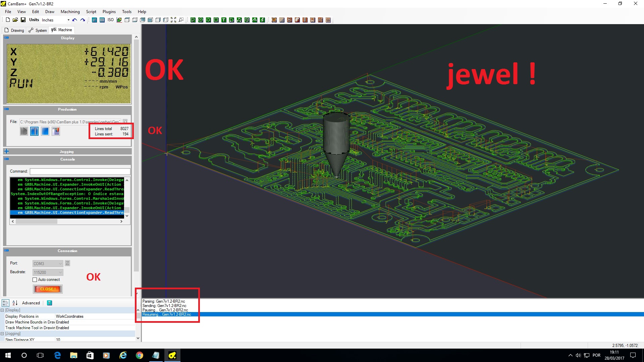The width and height of the screenshot is (644, 362).
Task: Stop the G-code job
Action: 45,131
